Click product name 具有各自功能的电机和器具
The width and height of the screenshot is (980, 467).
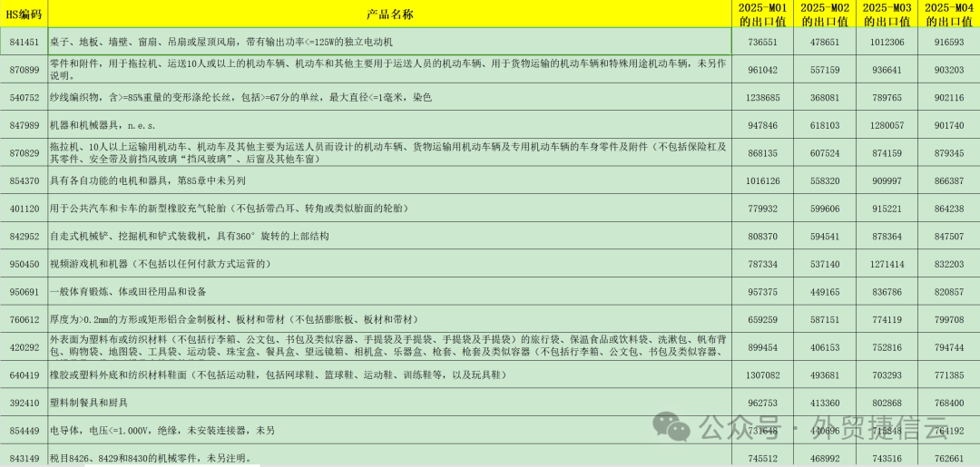389,180
